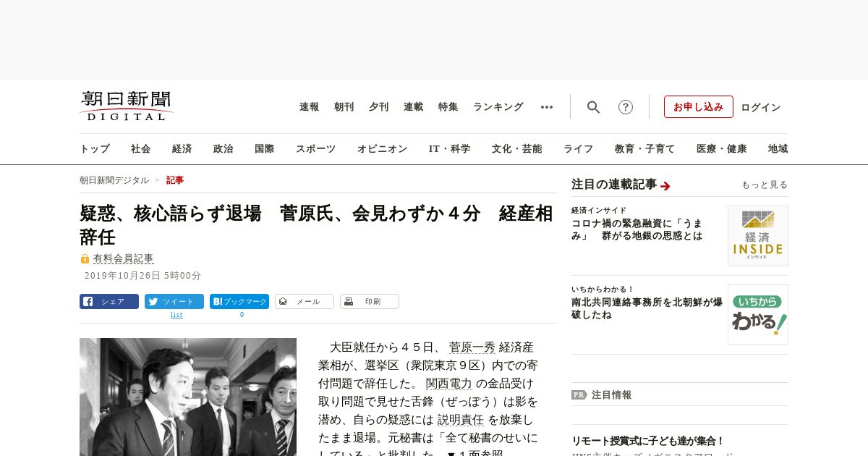This screenshot has height=456, width=868.
Task: Open the article photo of politicians
Action: click(188, 397)
